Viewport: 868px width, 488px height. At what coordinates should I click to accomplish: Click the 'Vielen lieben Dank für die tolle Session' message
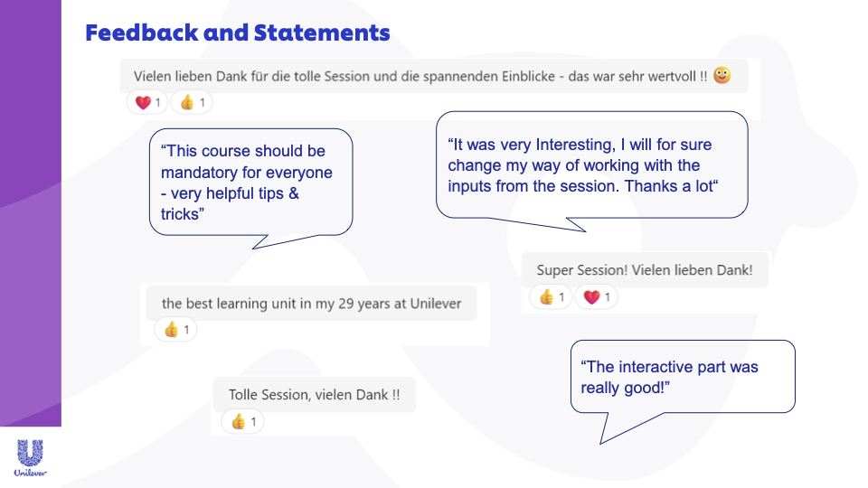(420, 76)
